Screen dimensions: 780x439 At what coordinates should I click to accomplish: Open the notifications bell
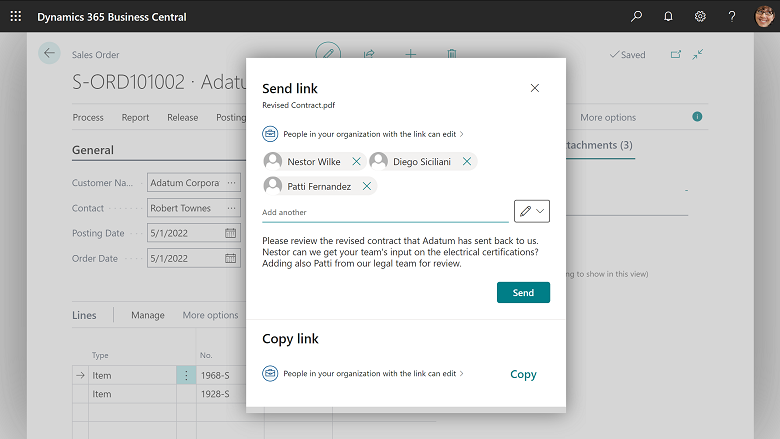point(668,16)
